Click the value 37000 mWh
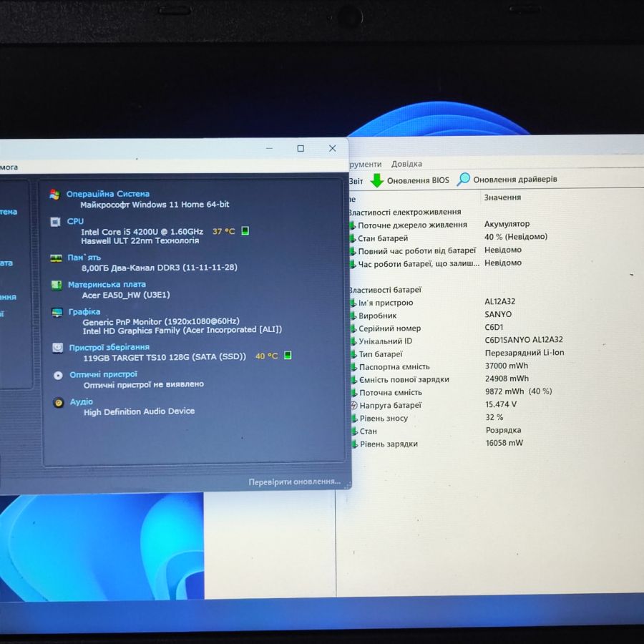The height and width of the screenshot is (644, 644). (507, 366)
